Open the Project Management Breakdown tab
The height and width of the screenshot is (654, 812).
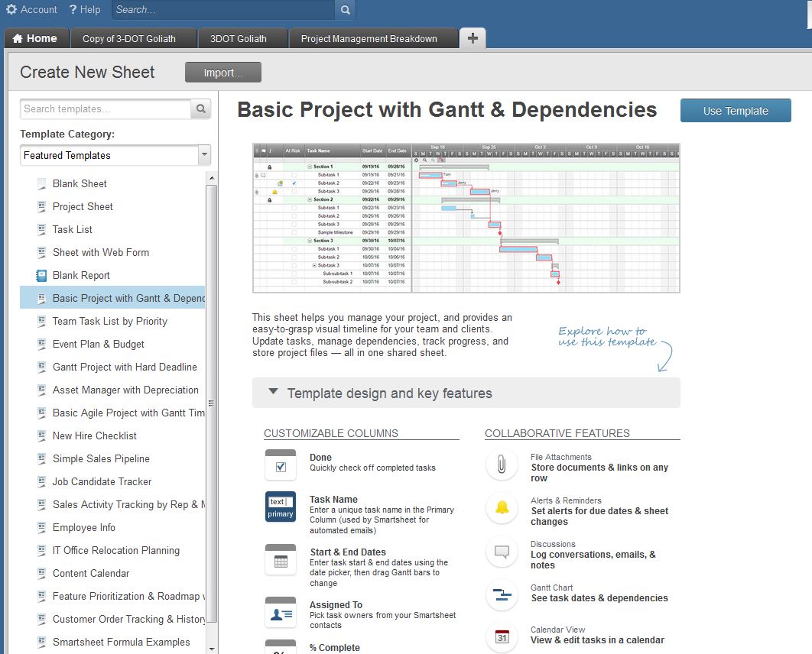[373, 38]
